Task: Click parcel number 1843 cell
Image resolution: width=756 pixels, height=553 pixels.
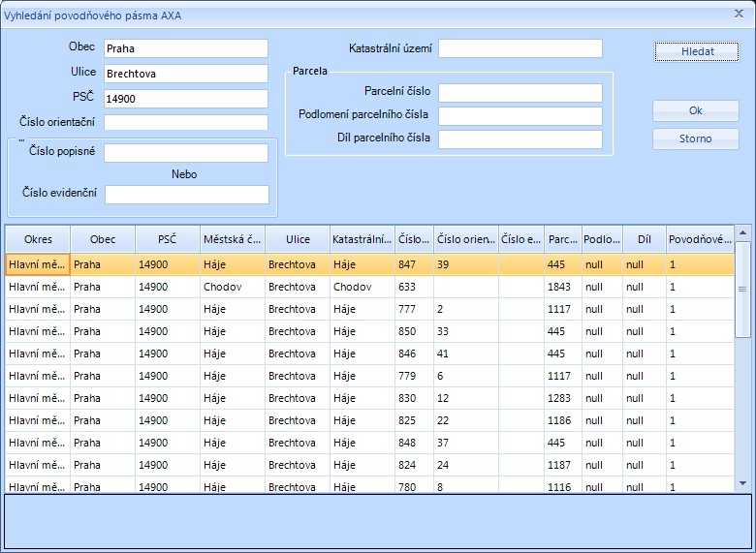Action: tap(563, 287)
